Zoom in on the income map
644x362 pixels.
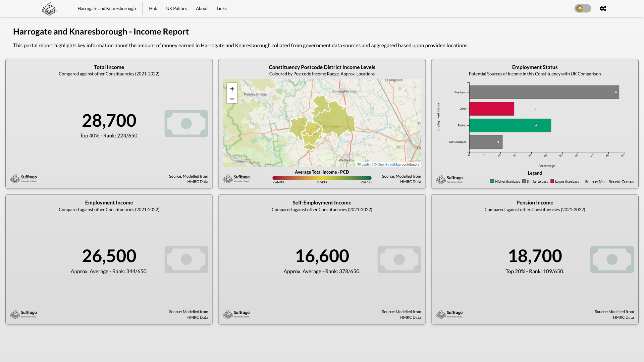[x=232, y=88]
